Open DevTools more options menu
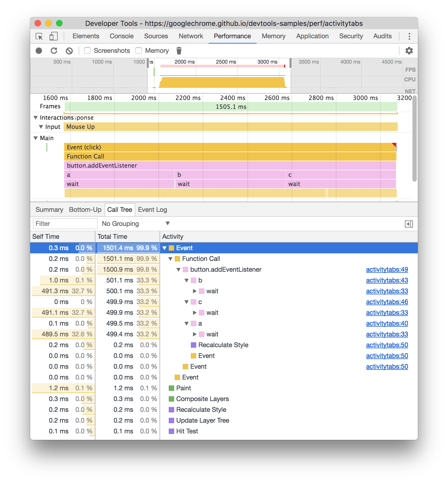 pos(409,36)
